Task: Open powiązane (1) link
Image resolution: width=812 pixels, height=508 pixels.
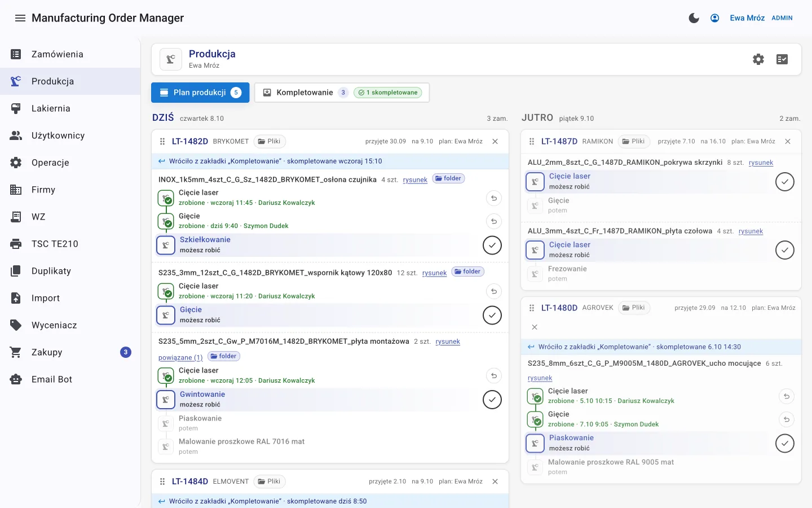Action: 180,358
